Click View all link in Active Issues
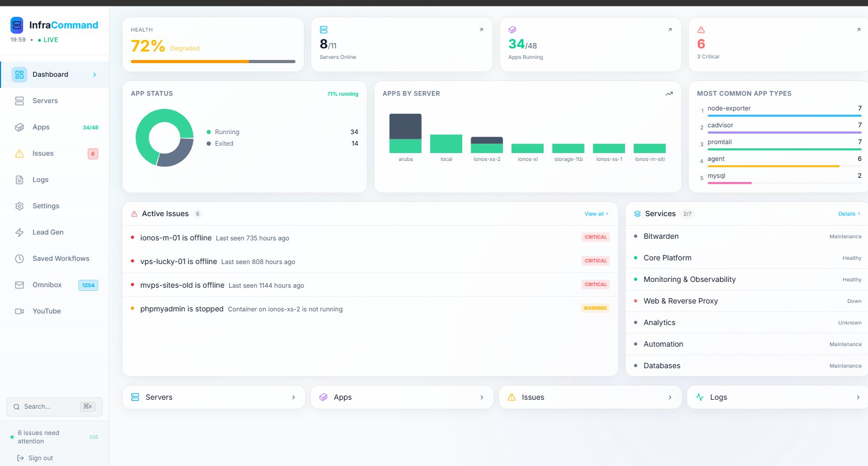The height and width of the screenshot is (466, 868). 596,214
